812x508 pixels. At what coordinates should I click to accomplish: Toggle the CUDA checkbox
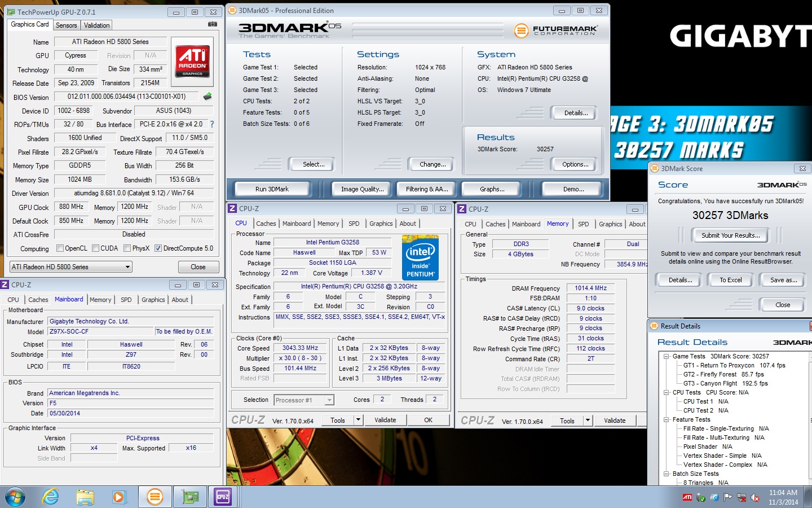click(x=95, y=248)
